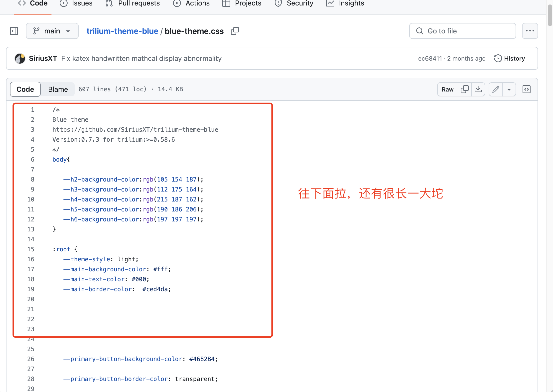Click the 'body{' selector on line 6
The image size is (553, 392).
(61, 159)
